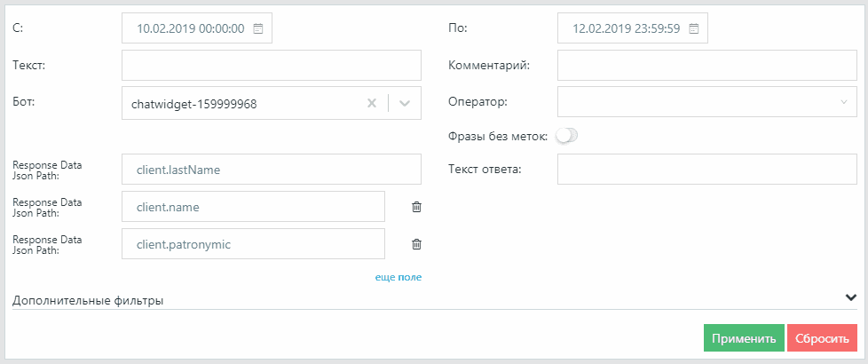Click the Текст ответа input field

point(706,170)
